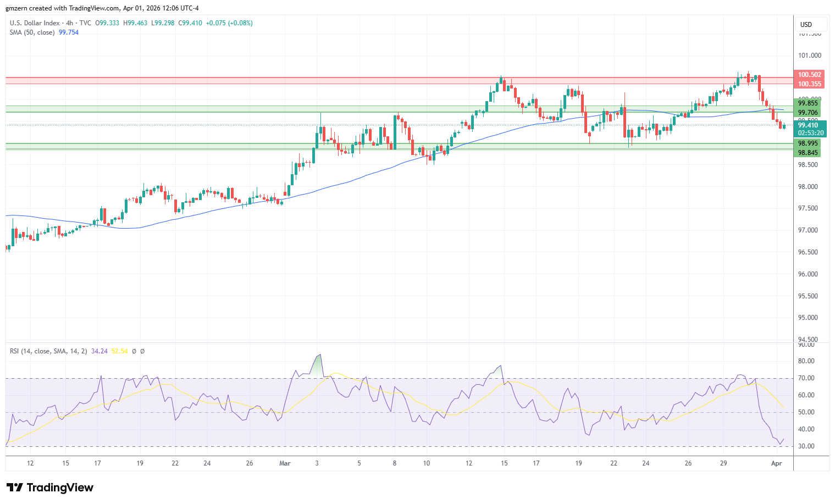Click the 96.000 price axis label

coord(808,274)
